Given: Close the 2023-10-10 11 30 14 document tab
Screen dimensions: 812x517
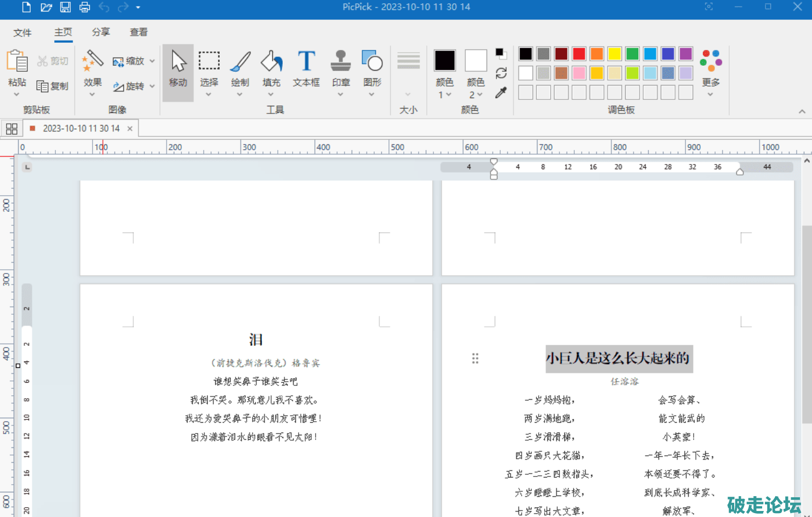Looking at the screenshot, I should [130, 129].
